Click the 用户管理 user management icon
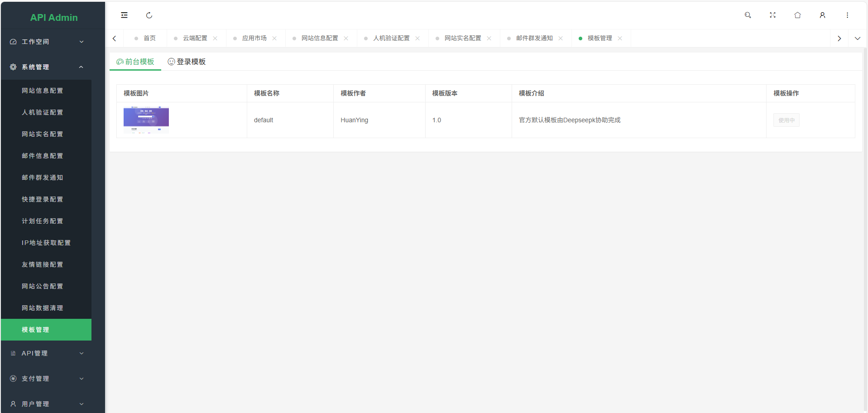The height and width of the screenshot is (413, 868). pos(12,404)
